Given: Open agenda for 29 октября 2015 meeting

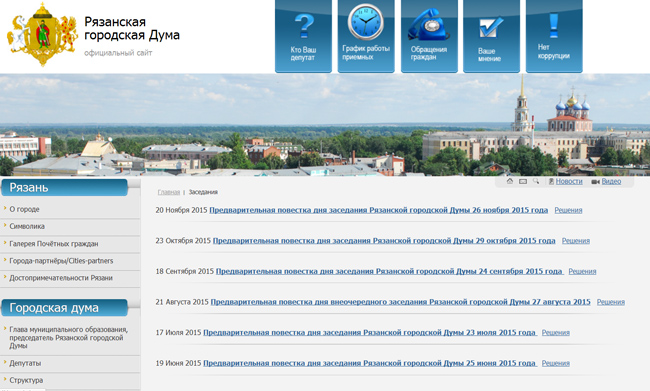Looking at the screenshot, I should click(384, 241).
